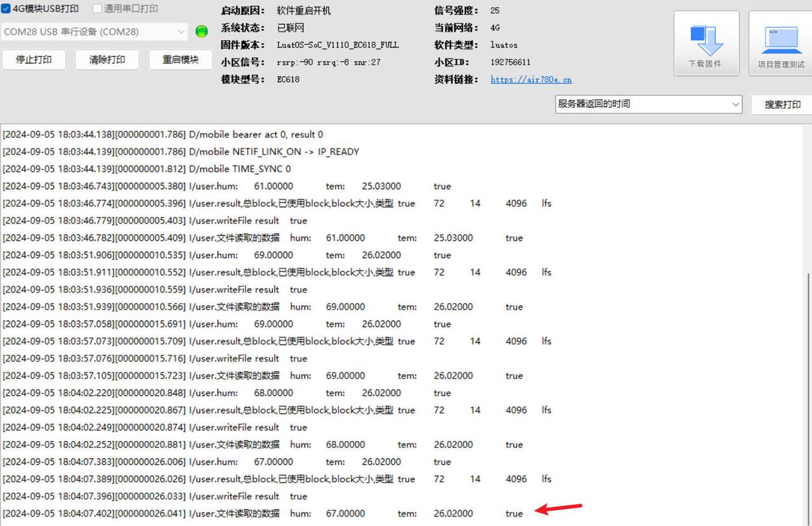
Task: Open the https://air780e.cn link
Action: (531, 79)
